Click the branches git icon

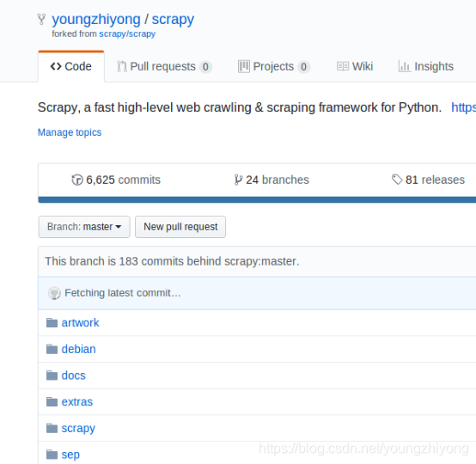coord(238,180)
